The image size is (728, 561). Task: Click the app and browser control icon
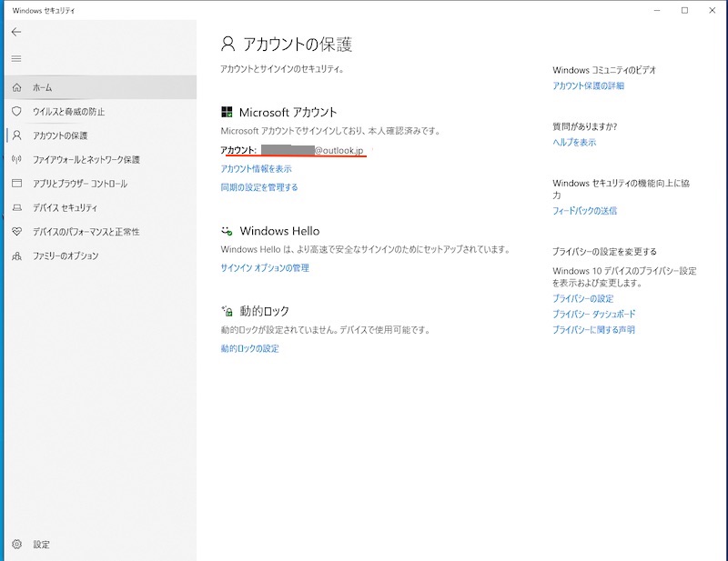click(x=16, y=184)
